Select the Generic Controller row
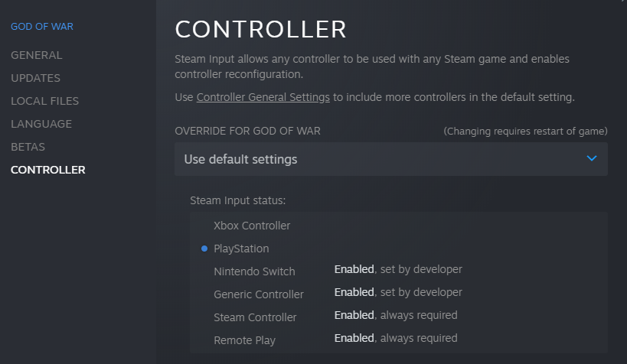 [x=259, y=294]
